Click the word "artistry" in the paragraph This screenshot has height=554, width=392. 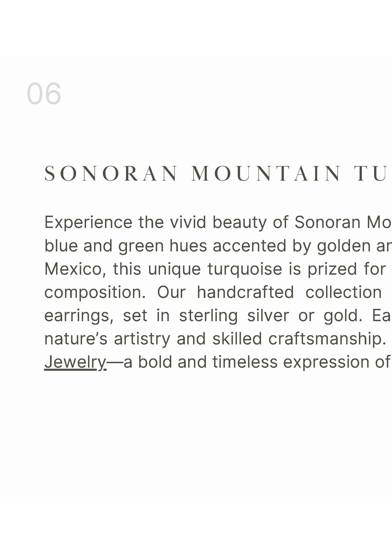point(142,339)
